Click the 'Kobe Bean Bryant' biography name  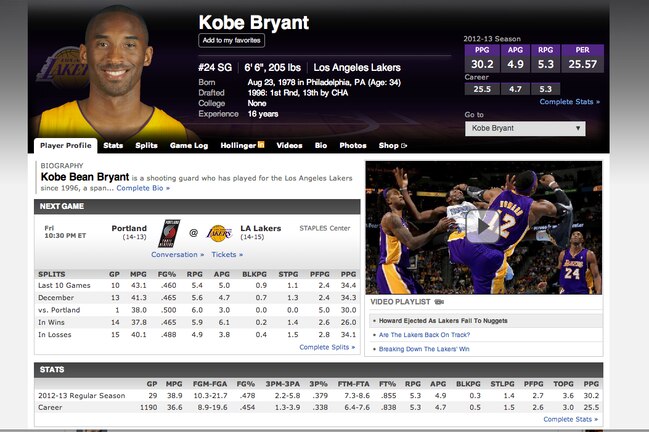point(85,177)
